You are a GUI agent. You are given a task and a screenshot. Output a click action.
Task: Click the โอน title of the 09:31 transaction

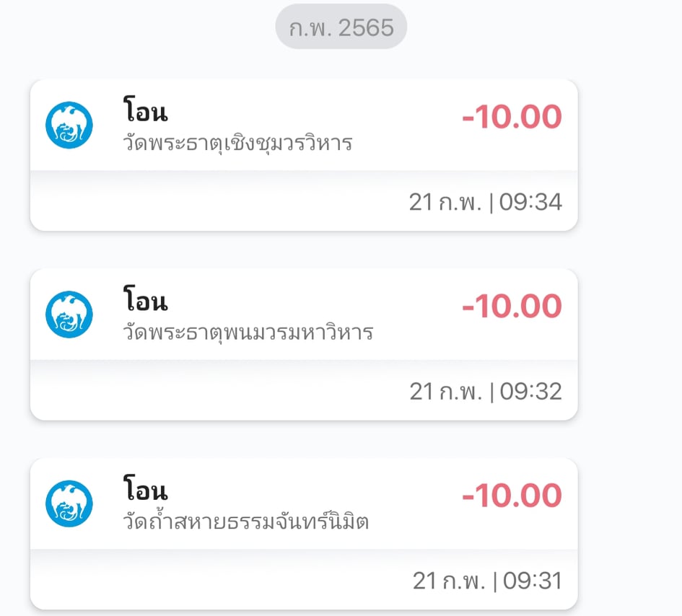pyautogui.click(x=145, y=492)
